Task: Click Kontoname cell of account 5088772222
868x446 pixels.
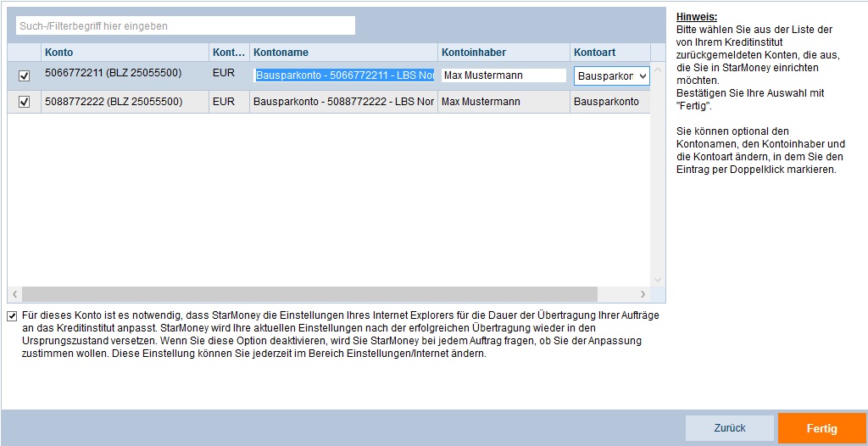Action: tap(344, 102)
